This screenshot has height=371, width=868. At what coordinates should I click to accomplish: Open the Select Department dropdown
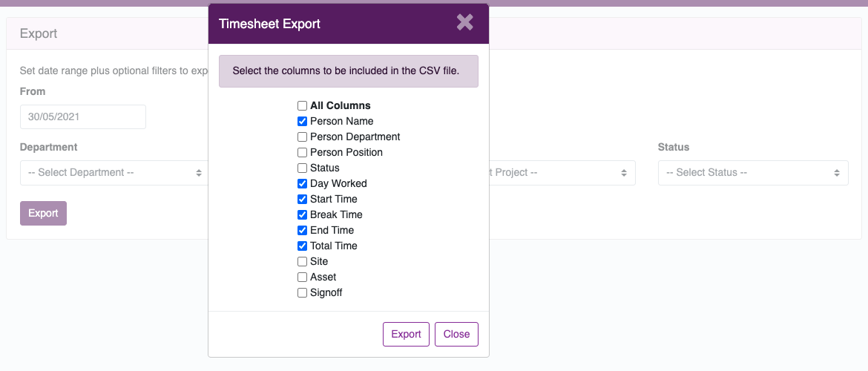114,173
